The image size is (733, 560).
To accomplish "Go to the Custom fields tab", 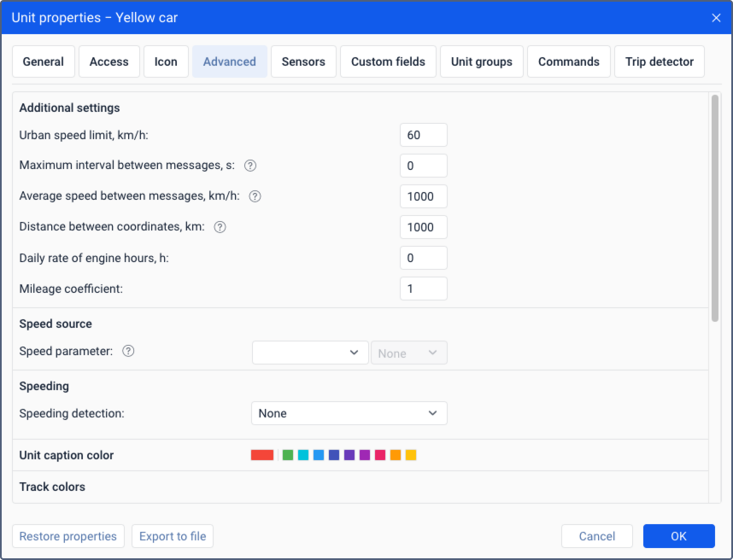I will (388, 61).
